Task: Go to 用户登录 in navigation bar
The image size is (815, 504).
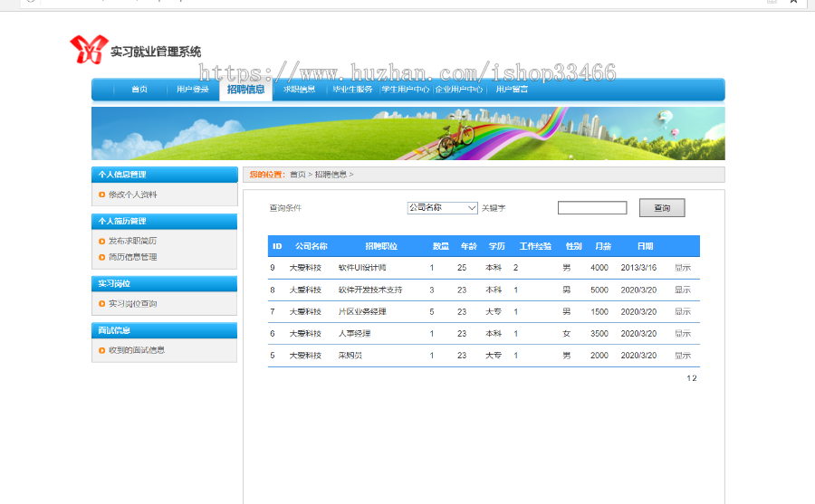Action: click(x=192, y=90)
